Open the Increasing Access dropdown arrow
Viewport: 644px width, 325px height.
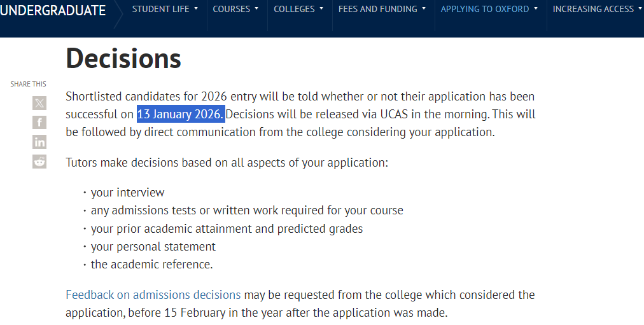point(640,9)
